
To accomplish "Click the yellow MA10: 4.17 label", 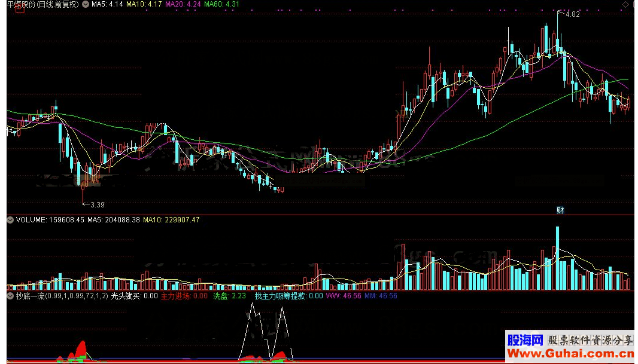I will coord(144,4).
